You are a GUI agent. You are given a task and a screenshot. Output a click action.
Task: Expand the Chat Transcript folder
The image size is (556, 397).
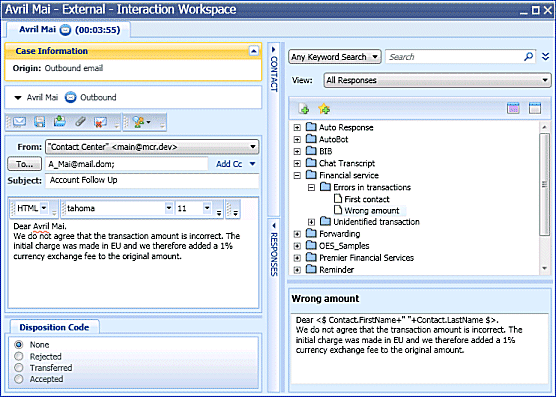(297, 163)
